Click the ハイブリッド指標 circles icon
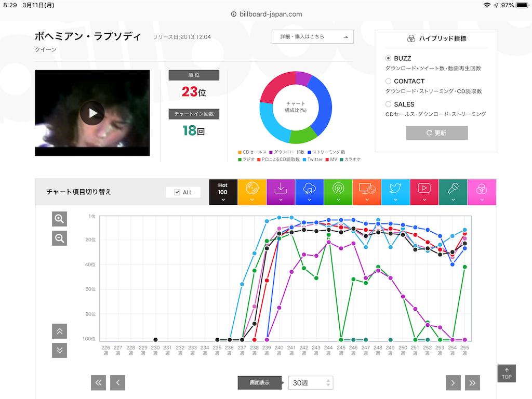Viewport: 532px width, 399px height. click(x=411, y=38)
